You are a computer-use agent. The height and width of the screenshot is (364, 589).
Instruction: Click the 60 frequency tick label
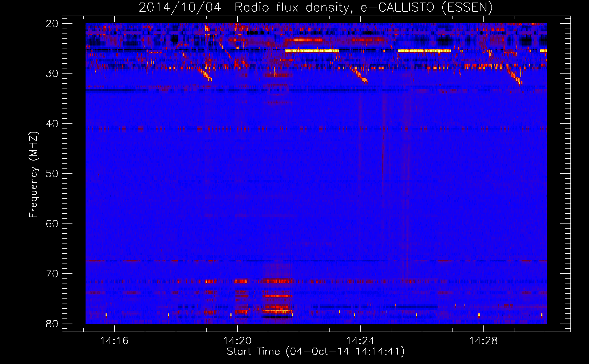[52, 223]
